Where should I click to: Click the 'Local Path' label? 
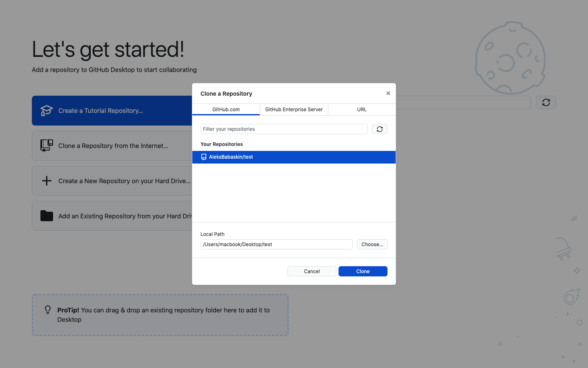[x=212, y=234]
